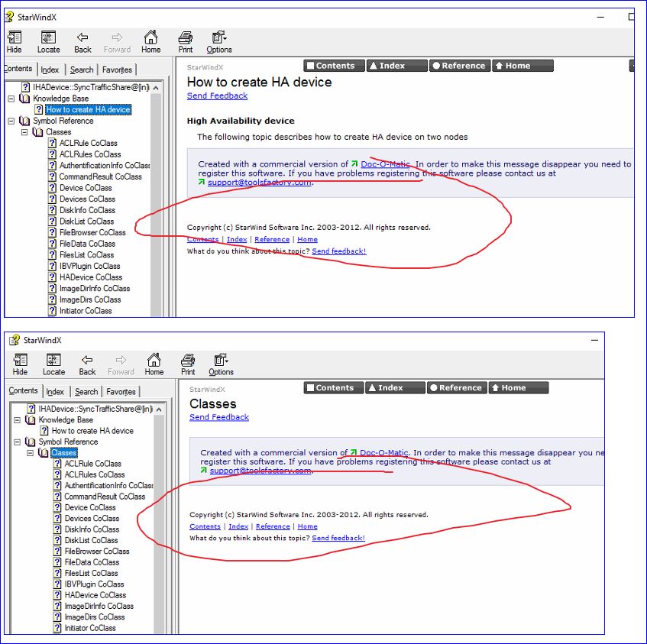Click Contents button in top window header
Image resolution: width=647 pixels, height=644 pixels.
click(335, 66)
